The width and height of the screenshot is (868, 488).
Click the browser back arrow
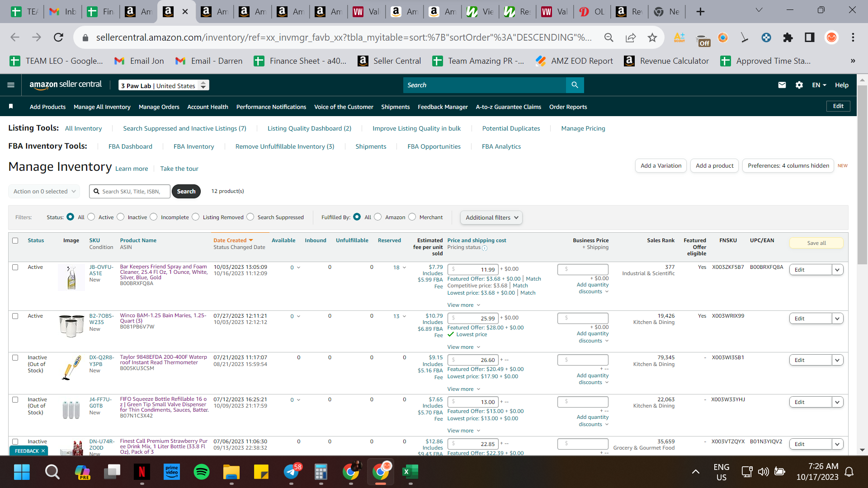(x=15, y=38)
